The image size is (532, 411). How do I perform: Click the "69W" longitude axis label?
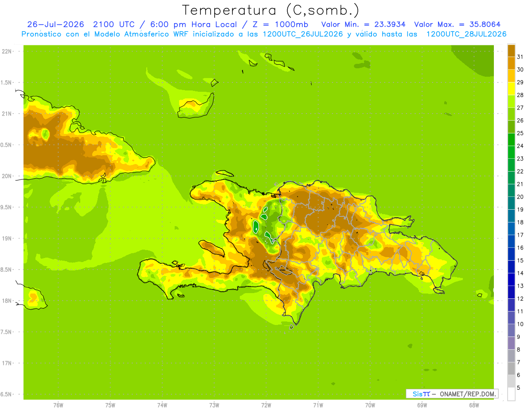(422, 405)
